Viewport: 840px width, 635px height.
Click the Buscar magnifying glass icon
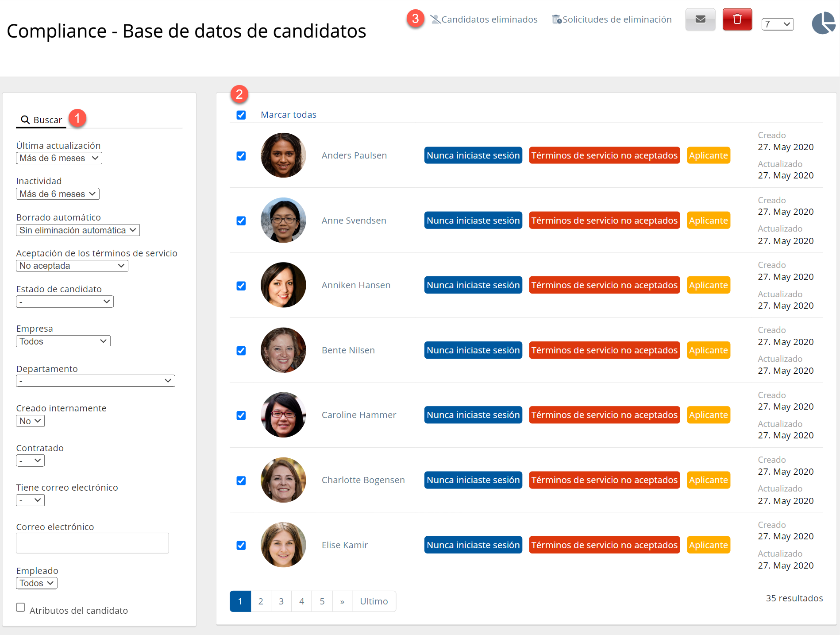coord(25,120)
